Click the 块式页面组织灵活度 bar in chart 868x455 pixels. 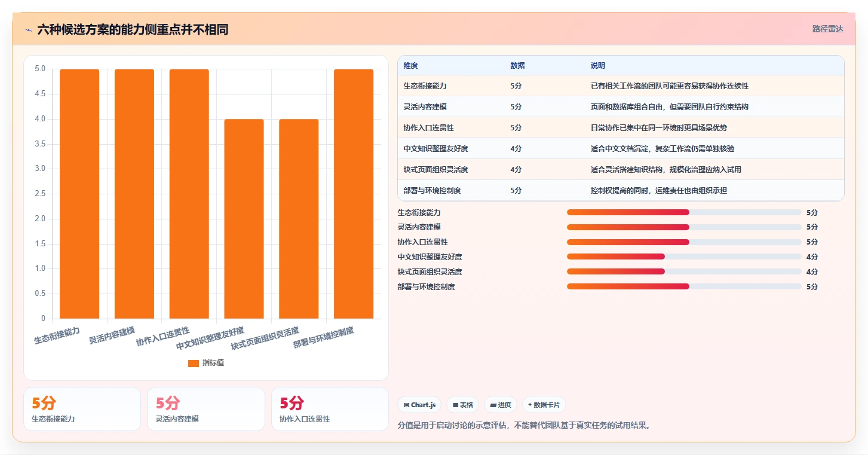299,219
